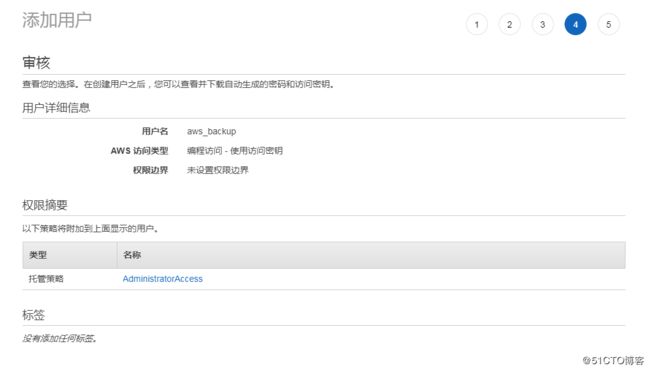
Task: Go to wizard step 3 circle
Action: click(542, 24)
